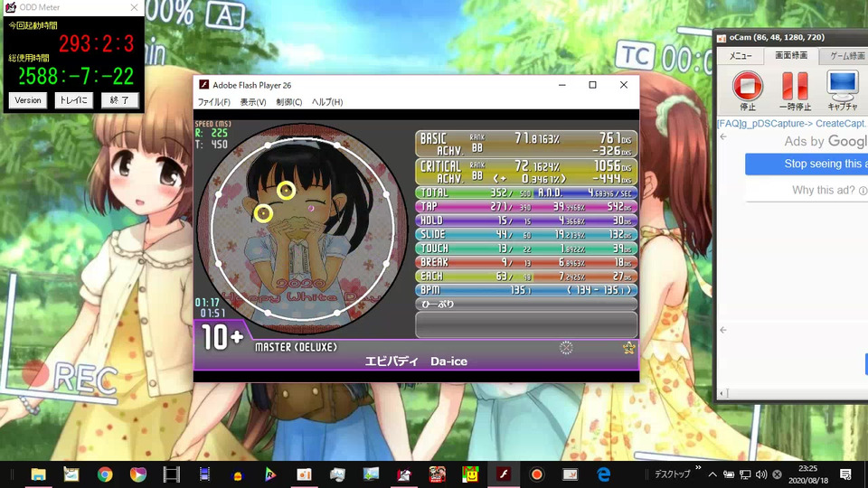Click the Stop seeing this ad button
The image size is (868, 488).
[x=807, y=164]
